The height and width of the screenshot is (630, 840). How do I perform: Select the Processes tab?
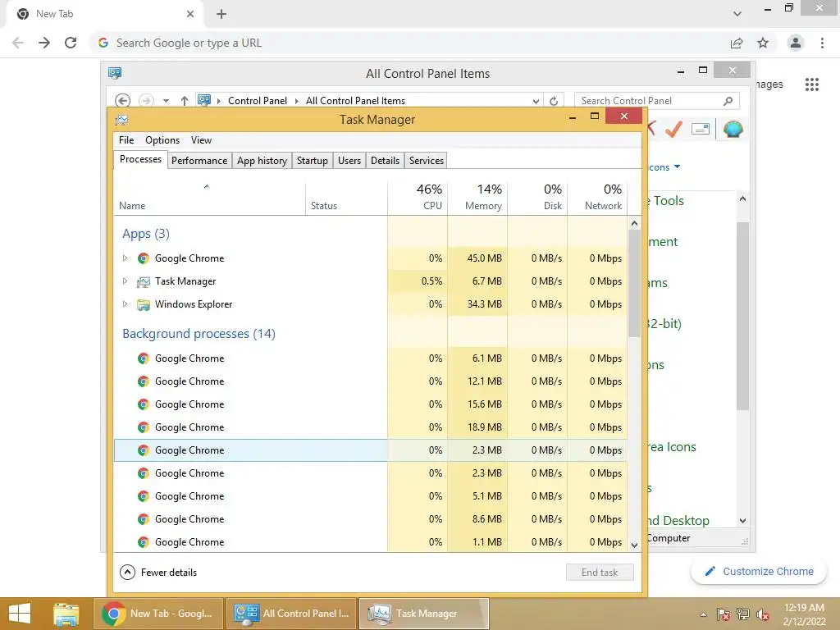(140, 160)
